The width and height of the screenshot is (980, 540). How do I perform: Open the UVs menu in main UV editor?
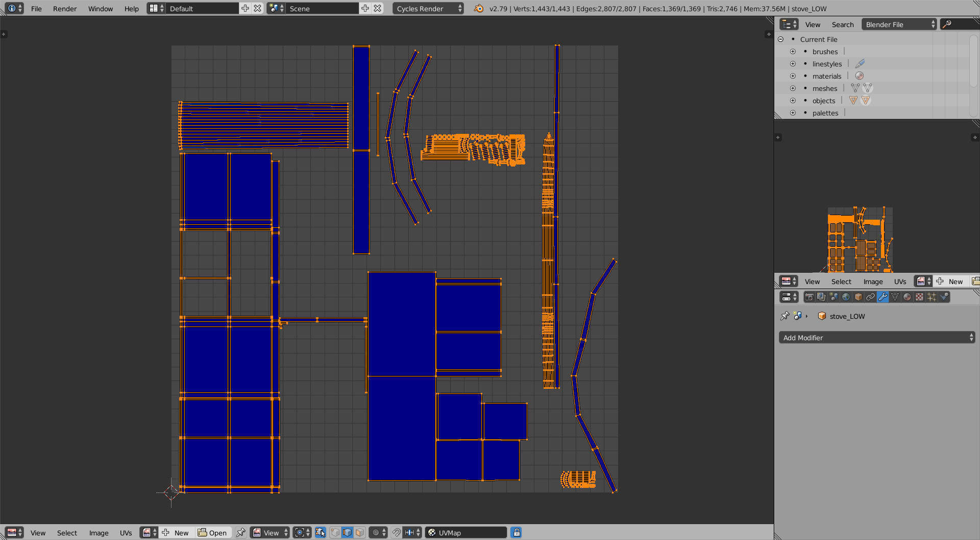click(x=126, y=533)
